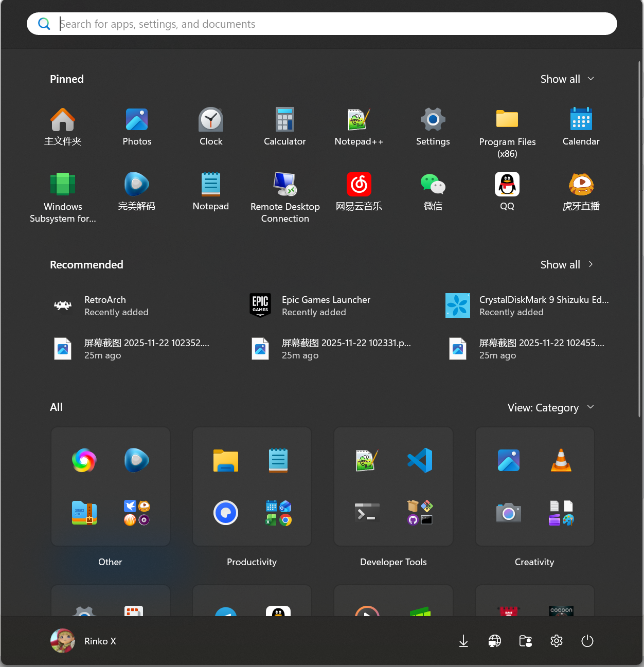Open screenshot file from 25m ago

147,349
